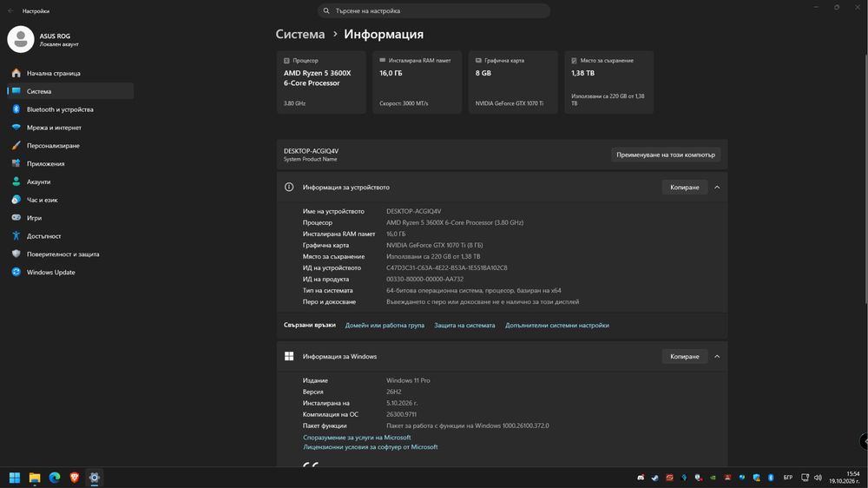Select the ИД на продукта value

pyautogui.click(x=424, y=280)
